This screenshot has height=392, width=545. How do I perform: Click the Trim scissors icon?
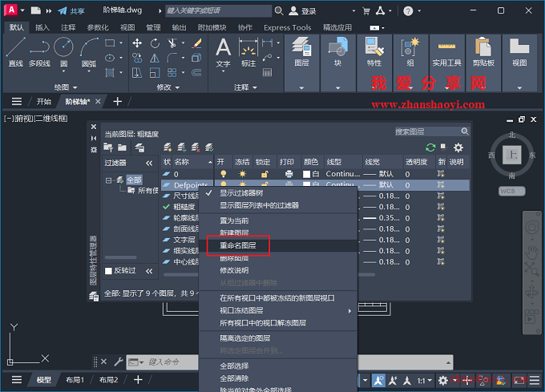[x=172, y=43]
